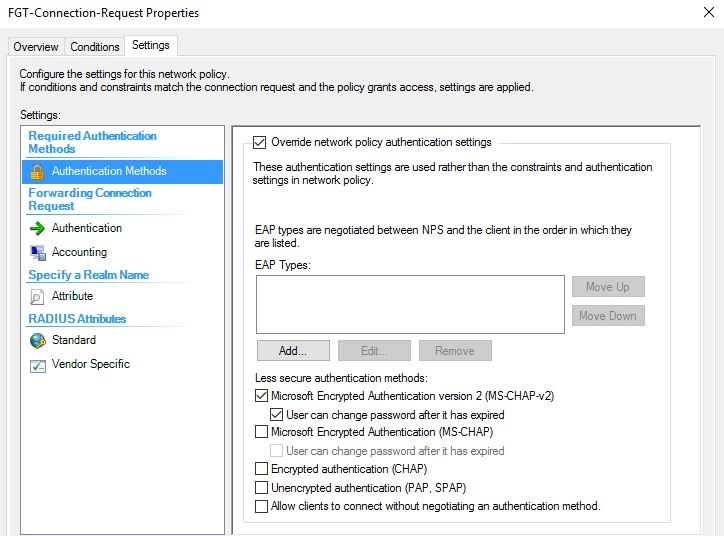Select Attribute under Specify a Realm Name
This screenshot has height=536, width=724.
[x=72, y=296]
